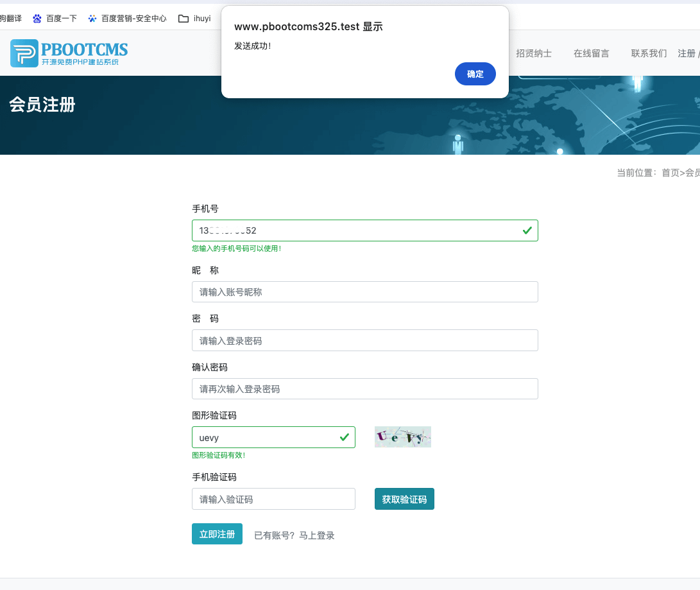
Task: Submit with 立即注册 button
Action: (217, 534)
